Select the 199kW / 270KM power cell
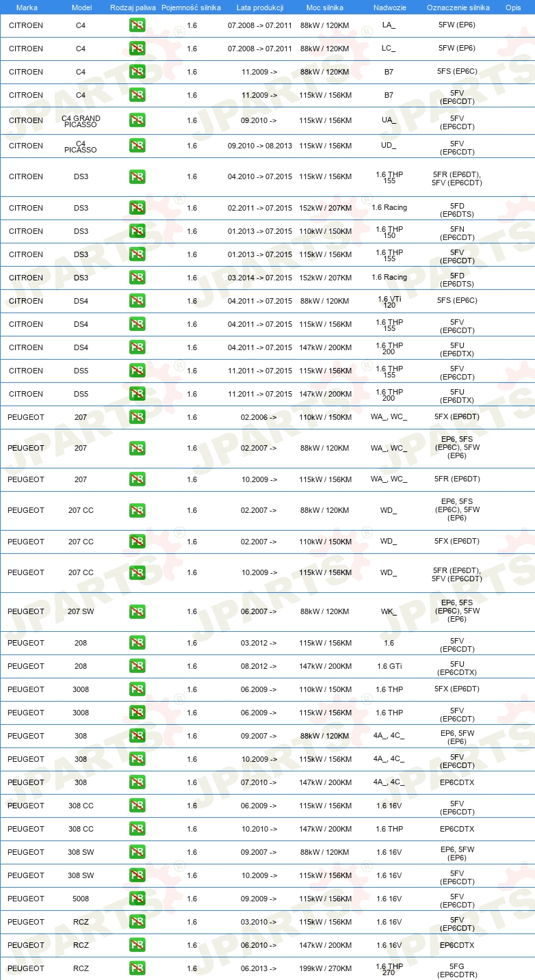Screen dimensions: 535x980 (x=325, y=968)
